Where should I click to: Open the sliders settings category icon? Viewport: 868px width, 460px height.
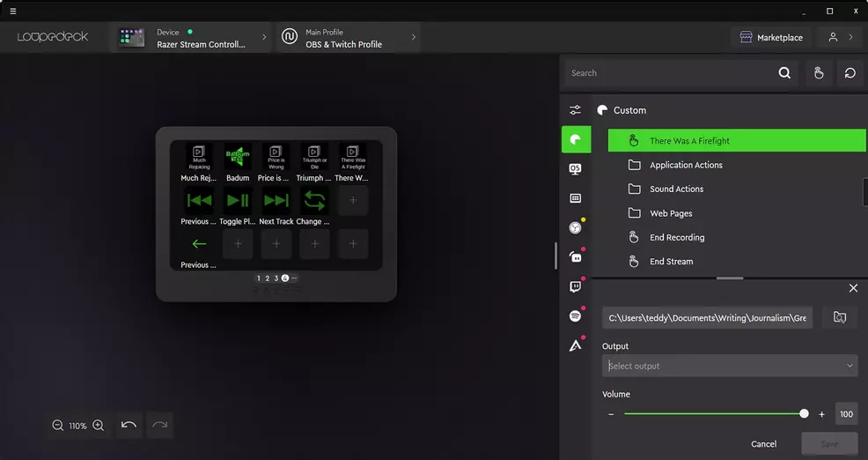click(x=576, y=110)
